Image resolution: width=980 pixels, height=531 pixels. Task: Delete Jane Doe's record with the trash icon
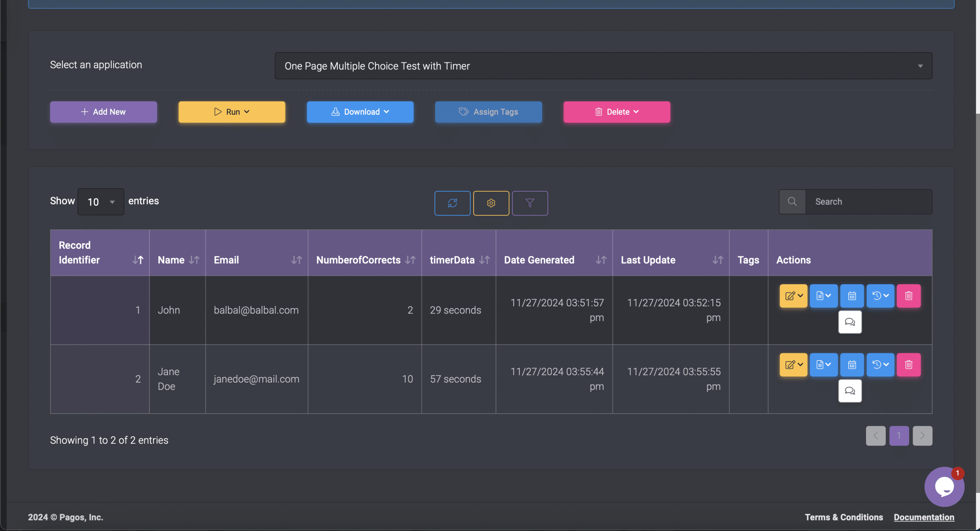coord(909,364)
